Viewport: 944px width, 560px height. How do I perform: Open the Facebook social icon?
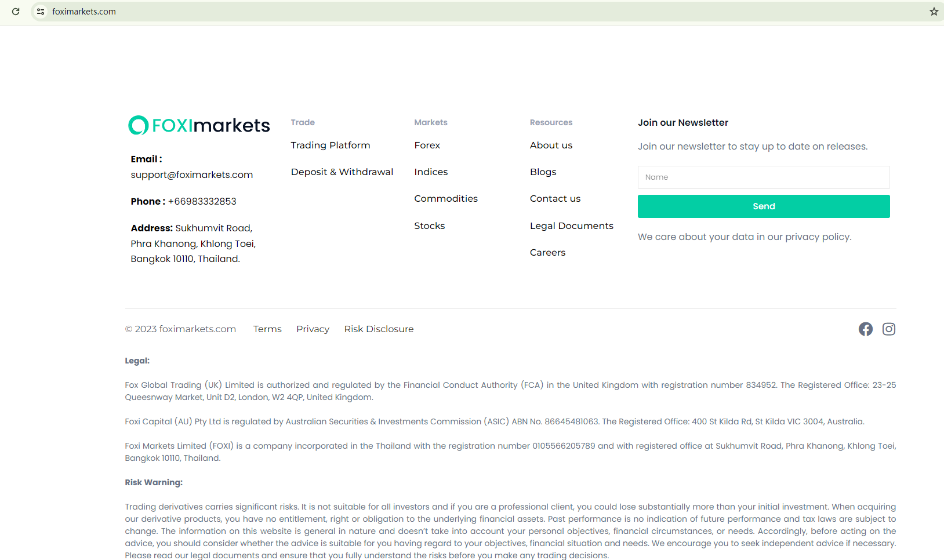pyautogui.click(x=866, y=329)
